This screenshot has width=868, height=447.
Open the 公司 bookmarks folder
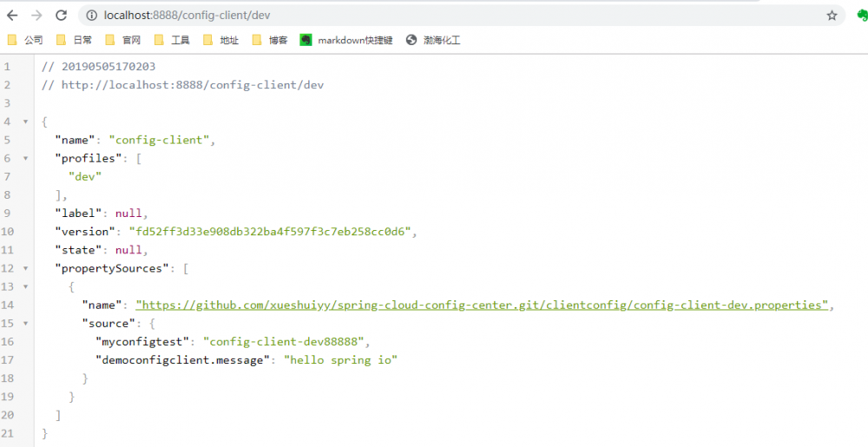tap(25, 40)
